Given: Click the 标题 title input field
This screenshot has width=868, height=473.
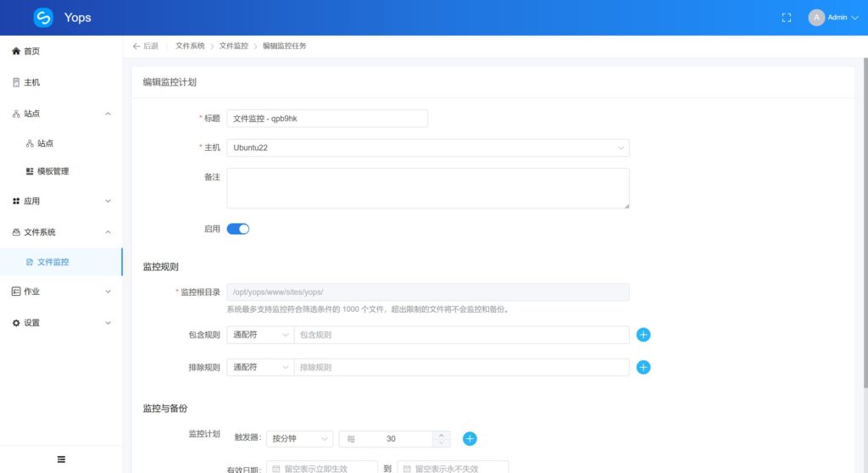Looking at the screenshot, I should (326, 119).
